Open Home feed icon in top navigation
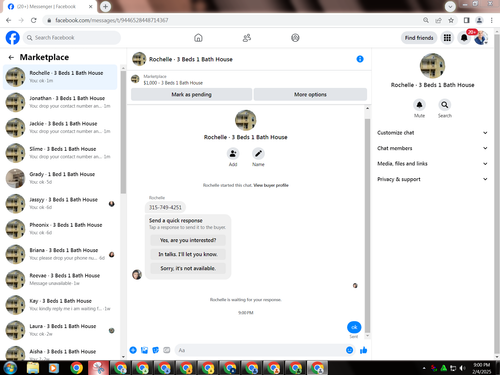This screenshot has height=375, width=500. click(x=198, y=38)
